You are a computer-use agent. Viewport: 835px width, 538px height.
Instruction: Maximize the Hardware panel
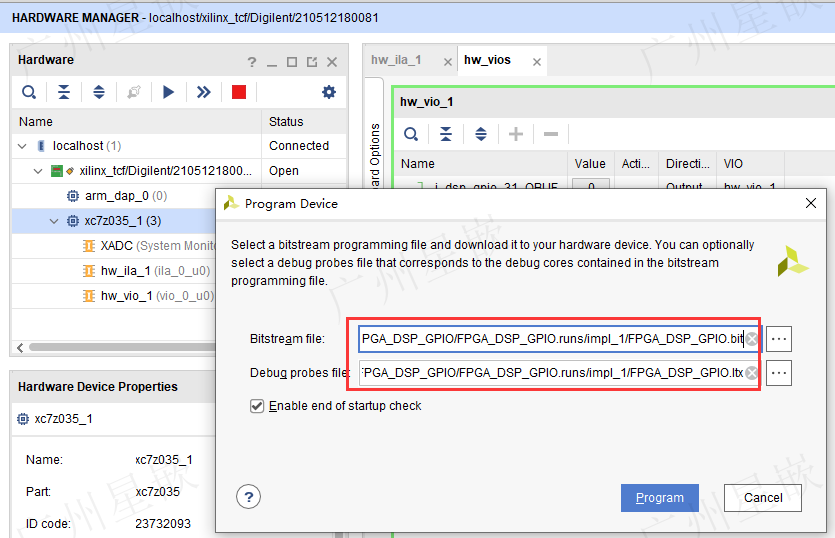292,62
